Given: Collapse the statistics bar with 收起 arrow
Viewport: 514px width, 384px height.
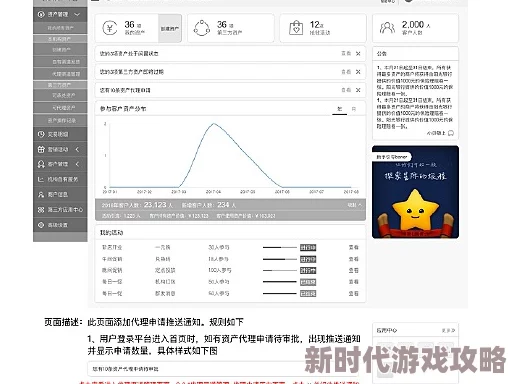Looking at the screenshot, I should coord(354,205).
